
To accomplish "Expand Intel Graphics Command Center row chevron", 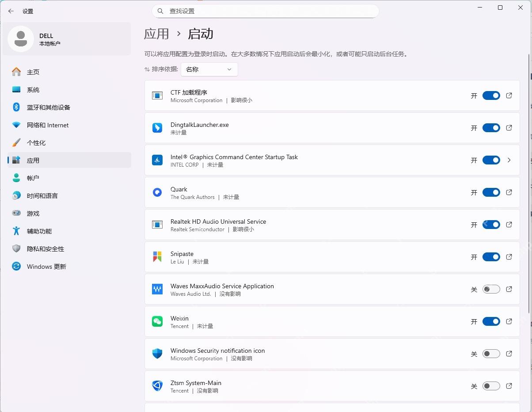I will 509,160.
